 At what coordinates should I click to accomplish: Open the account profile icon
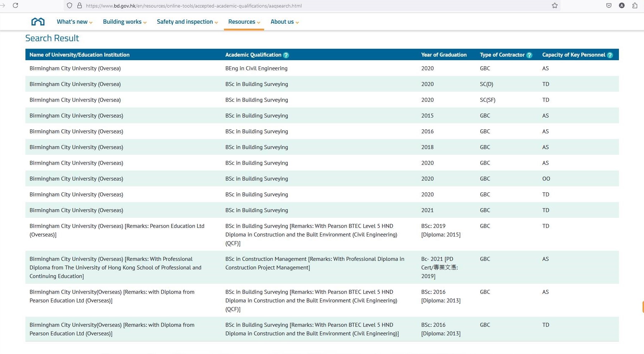tap(622, 5)
